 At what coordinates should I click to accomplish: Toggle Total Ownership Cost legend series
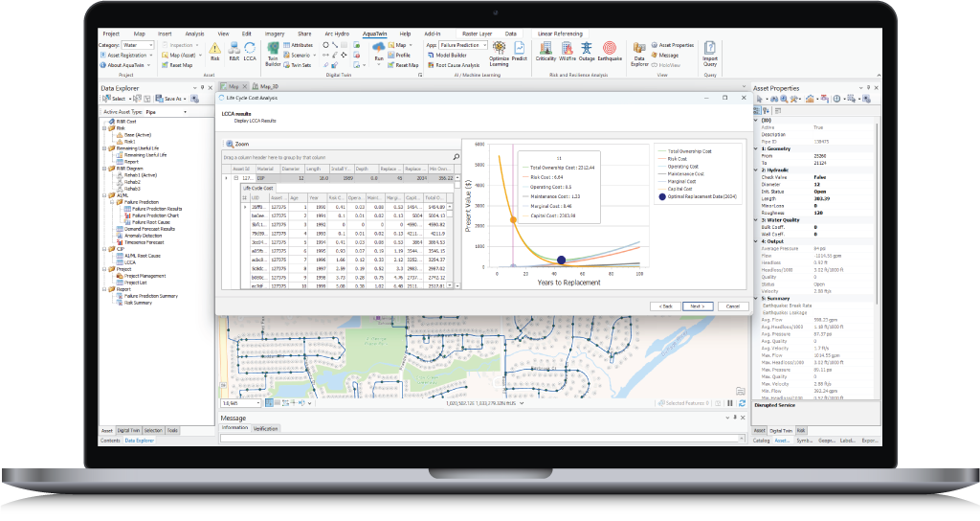tap(691, 151)
